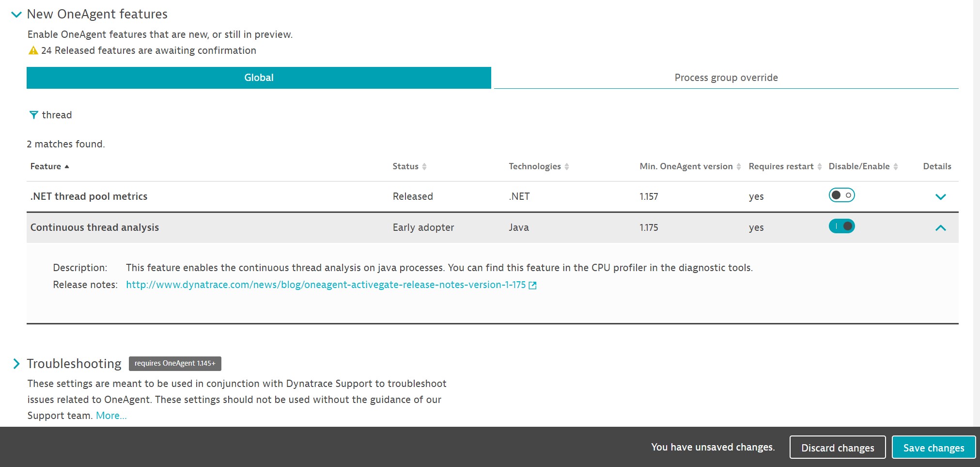Collapse the New OneAgent features section

click(16, 15)
